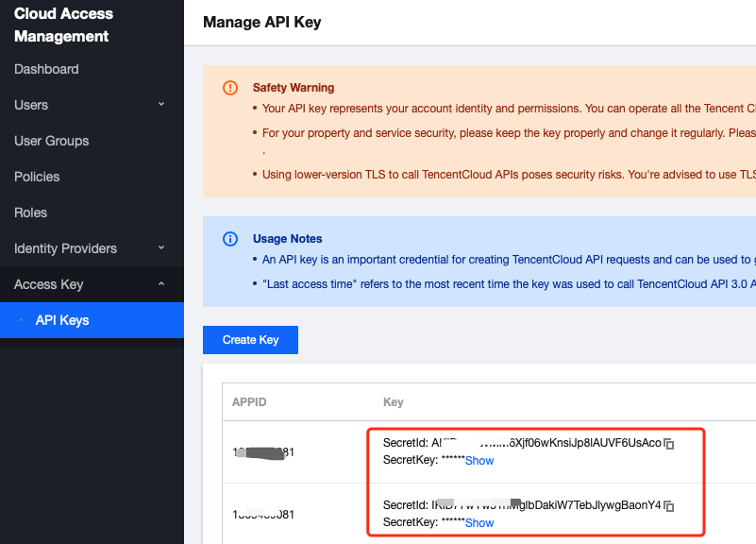Copy the first SecretId using its copy icon

click(x=669, y=444)
